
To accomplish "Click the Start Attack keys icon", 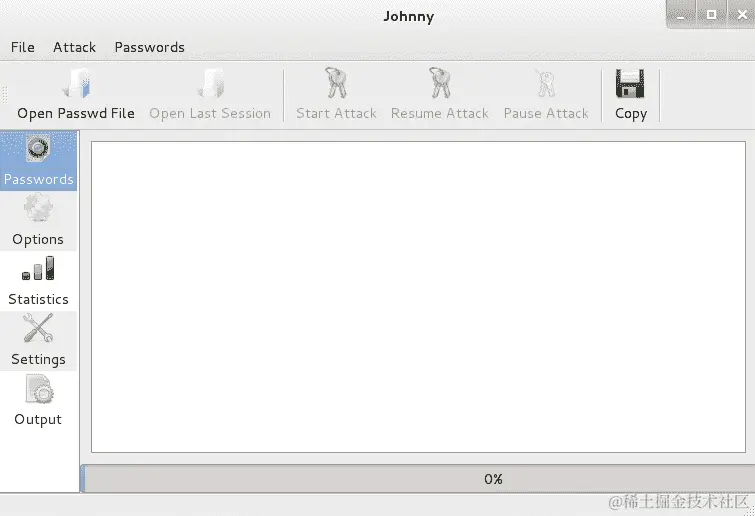I will pyautogui.click(x=336, y=83).
